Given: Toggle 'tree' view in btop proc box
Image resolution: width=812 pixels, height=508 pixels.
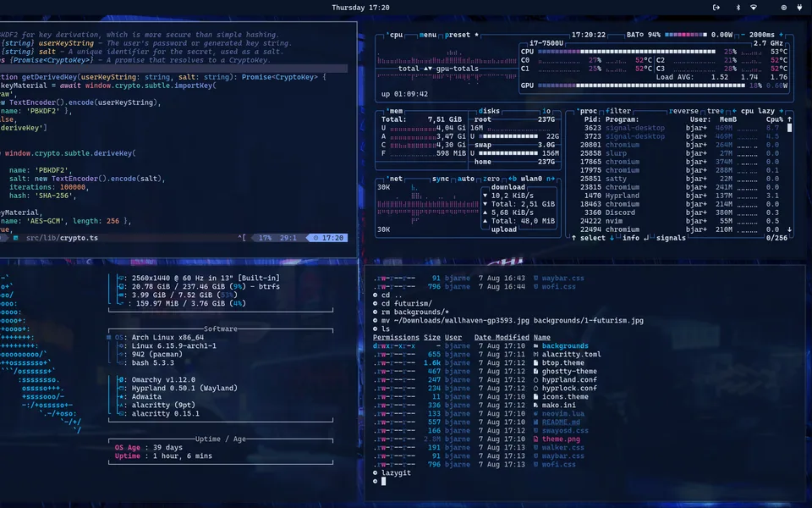Looking at the screenshot, I should (x=716, y=111).
